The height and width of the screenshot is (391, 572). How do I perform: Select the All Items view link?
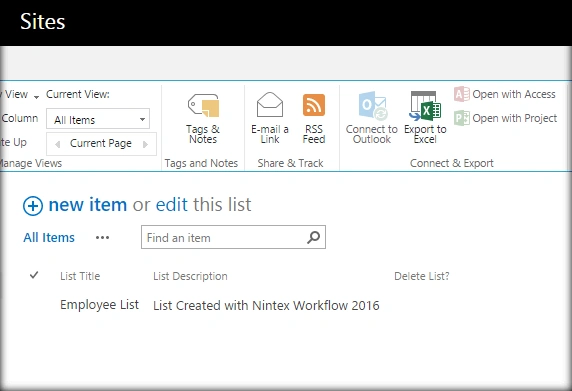pyautogui.click(x=49, y=238)
